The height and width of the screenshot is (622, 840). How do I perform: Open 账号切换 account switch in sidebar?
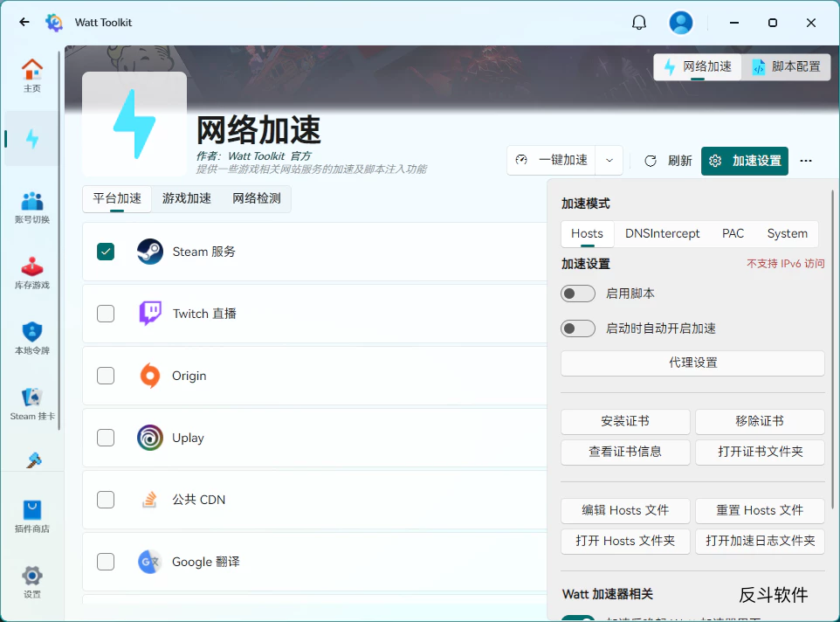click(32, 207)
